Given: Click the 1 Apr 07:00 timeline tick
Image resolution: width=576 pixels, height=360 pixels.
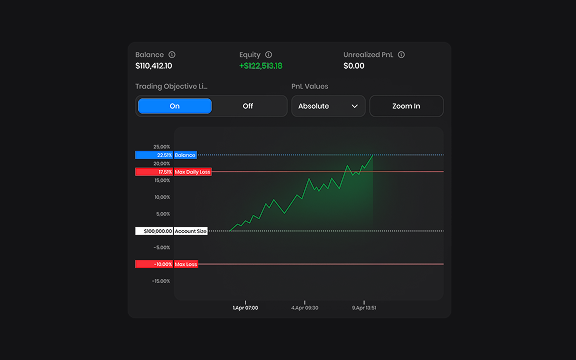Looking at the screenshot, I should tap(245, 308).
